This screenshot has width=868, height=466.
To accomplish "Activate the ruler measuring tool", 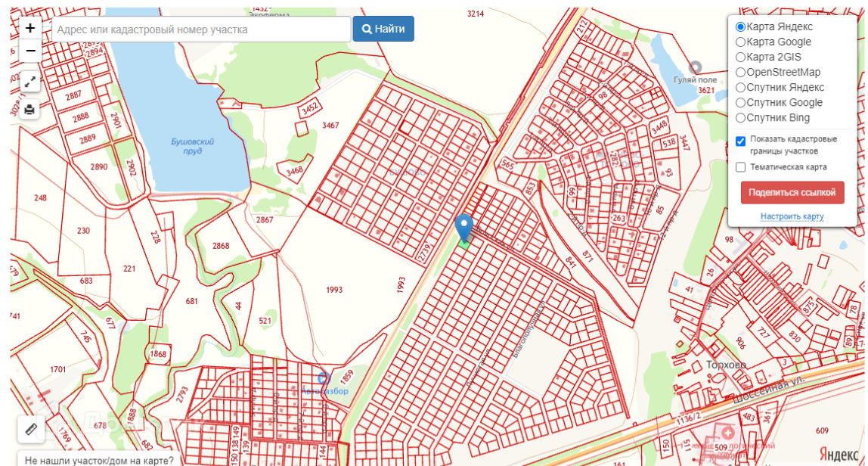I will click(x=31, y=429).
